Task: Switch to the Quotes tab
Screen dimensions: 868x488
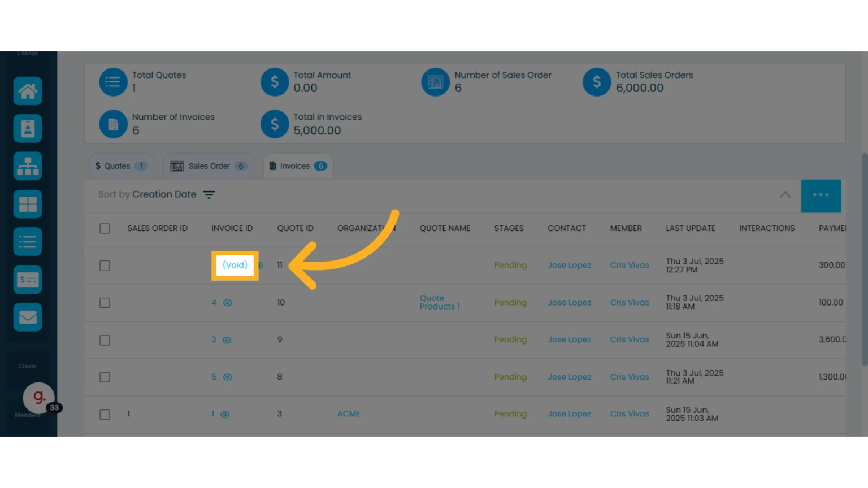Action: click(x=121, y=166)
